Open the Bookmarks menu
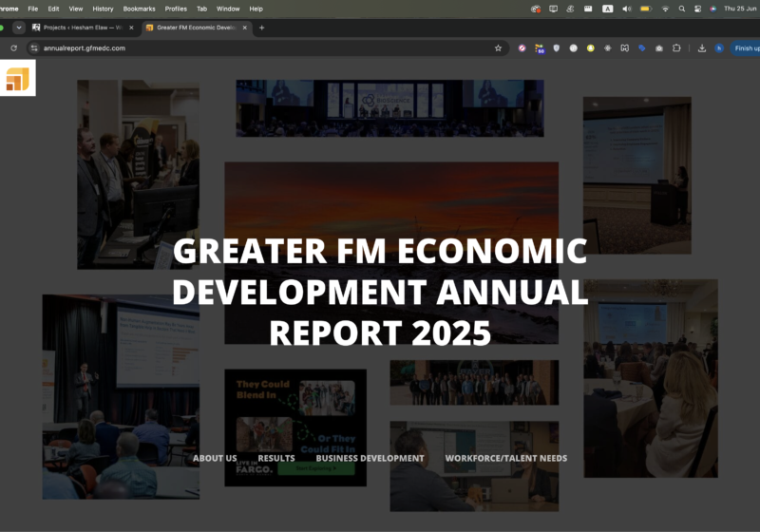The height and width of the screenshot is (532, 760). [139, 9]
